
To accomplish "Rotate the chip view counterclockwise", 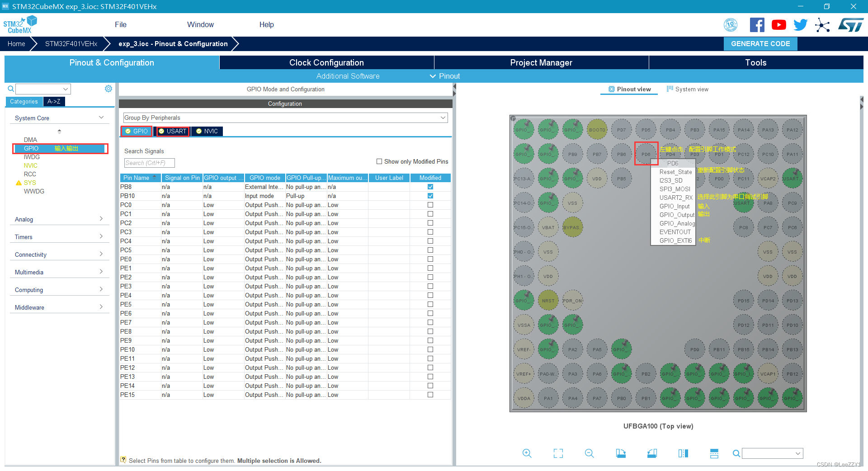I will click(652, 453).
